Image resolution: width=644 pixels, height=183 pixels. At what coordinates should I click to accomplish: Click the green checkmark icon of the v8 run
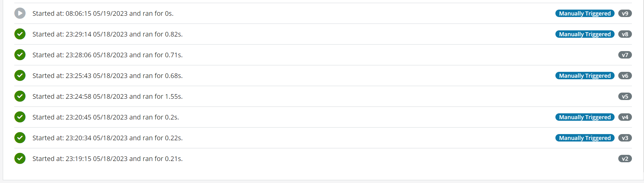20,34
